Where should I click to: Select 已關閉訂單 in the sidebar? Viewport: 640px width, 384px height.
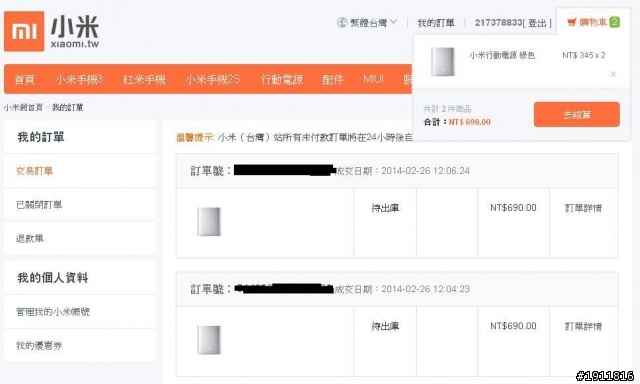tap(39, 205)
